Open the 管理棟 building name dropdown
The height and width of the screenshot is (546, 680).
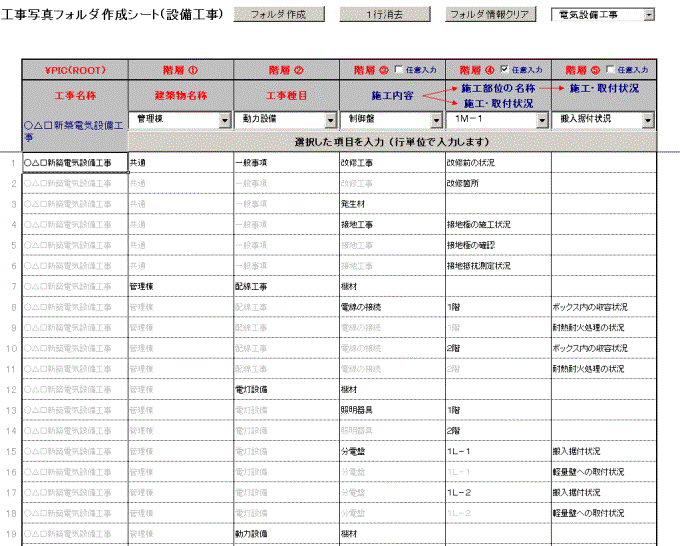point(225,120)
